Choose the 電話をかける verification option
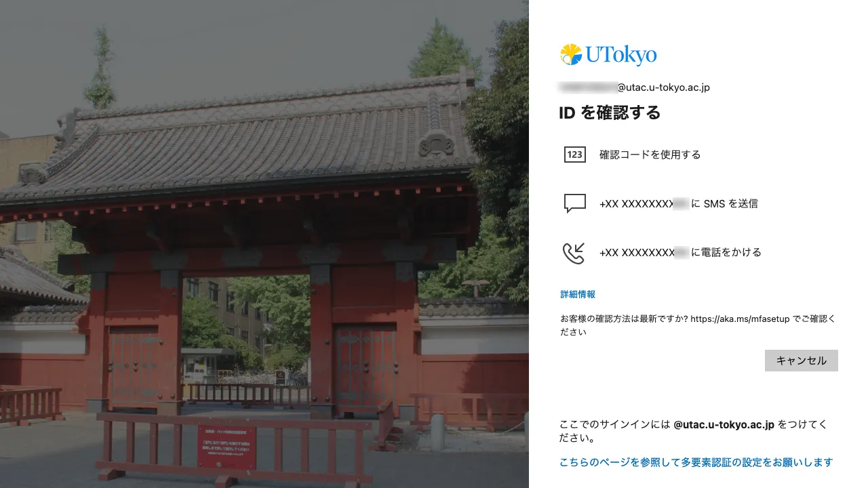 coord(680,252)
